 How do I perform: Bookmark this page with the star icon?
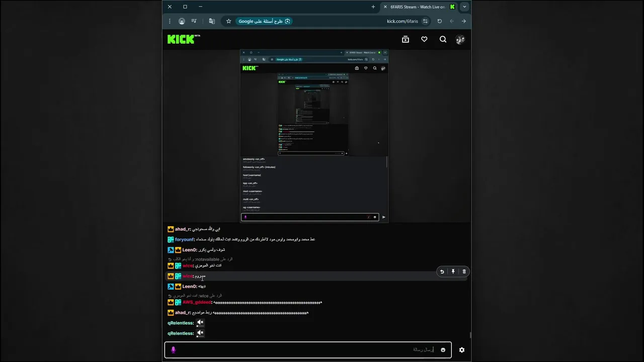228,21
